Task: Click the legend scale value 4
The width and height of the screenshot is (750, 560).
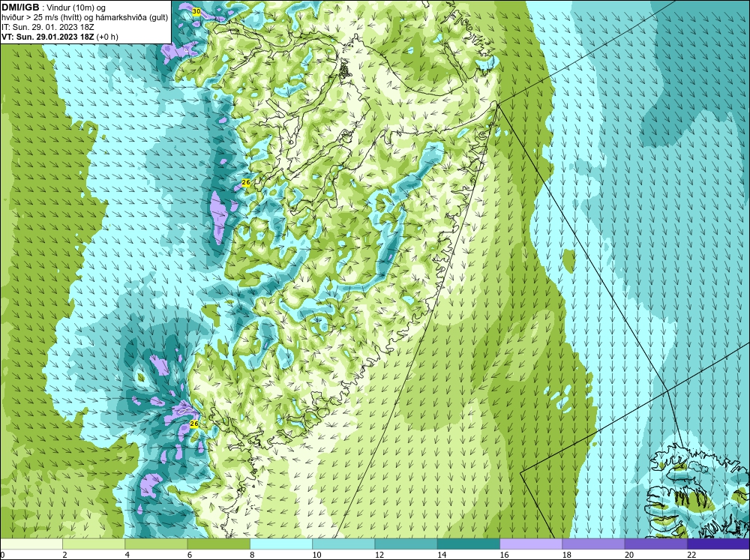Action: pos(127,555)
